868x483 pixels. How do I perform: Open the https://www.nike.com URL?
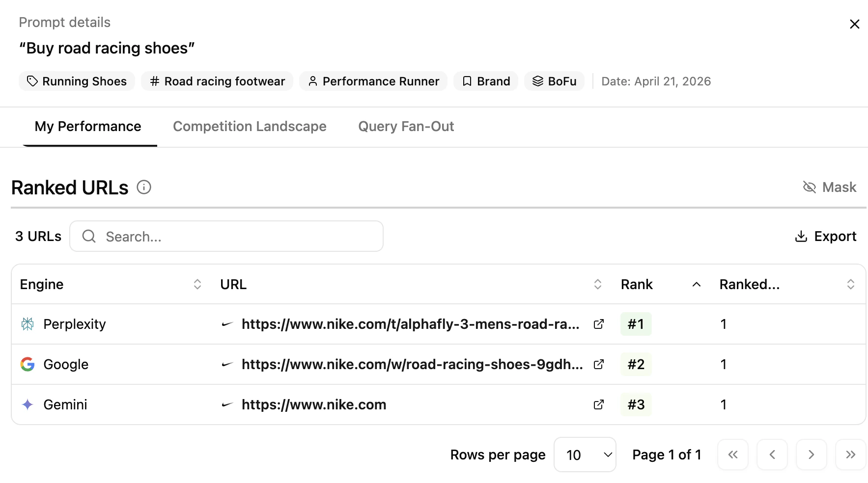(x=314, y=404)
